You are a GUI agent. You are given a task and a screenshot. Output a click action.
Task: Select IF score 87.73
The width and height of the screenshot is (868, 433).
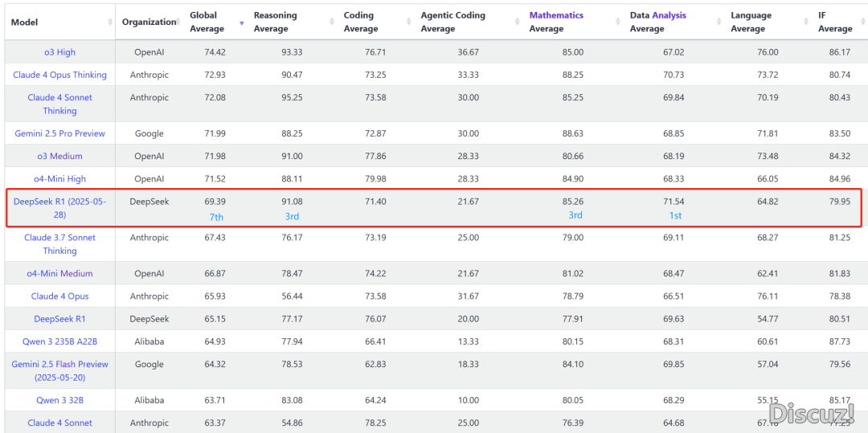coord(840,341)
